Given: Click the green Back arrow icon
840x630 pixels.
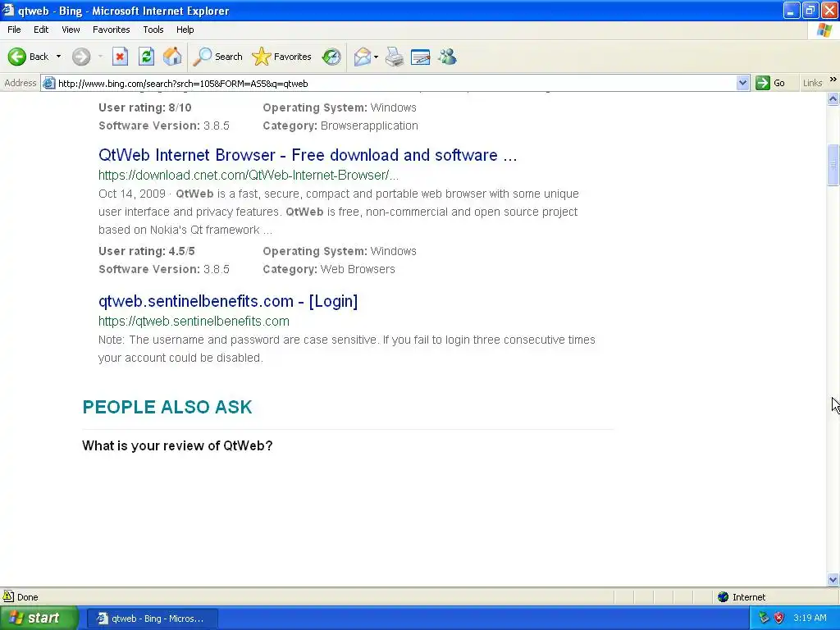Looking at the screenshot, I should tap(16, 57).
